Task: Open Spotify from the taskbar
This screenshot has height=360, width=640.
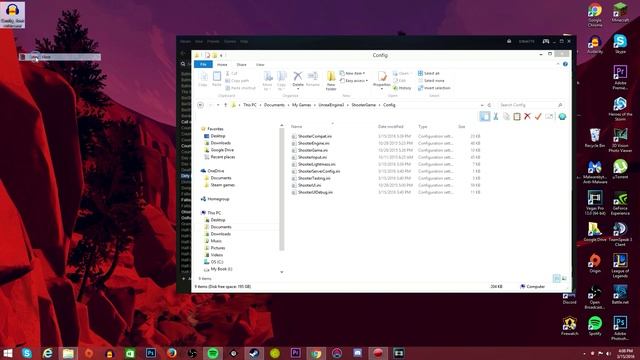Action: click(213, 353)
